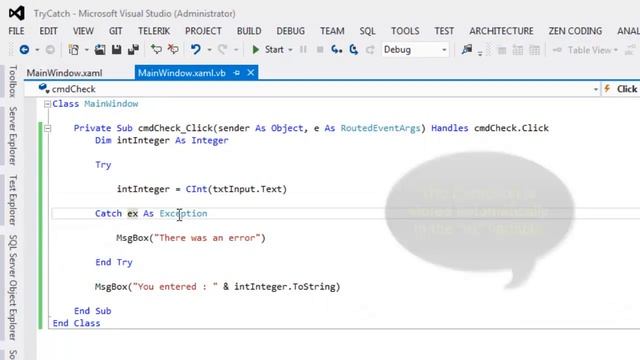Open the Redo history dropdown arrow
The image size is (640, 360).
236,50
